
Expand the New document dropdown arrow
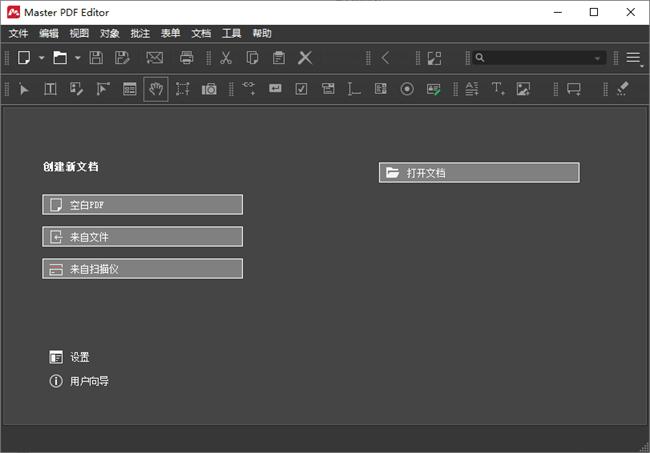point(41,58)
